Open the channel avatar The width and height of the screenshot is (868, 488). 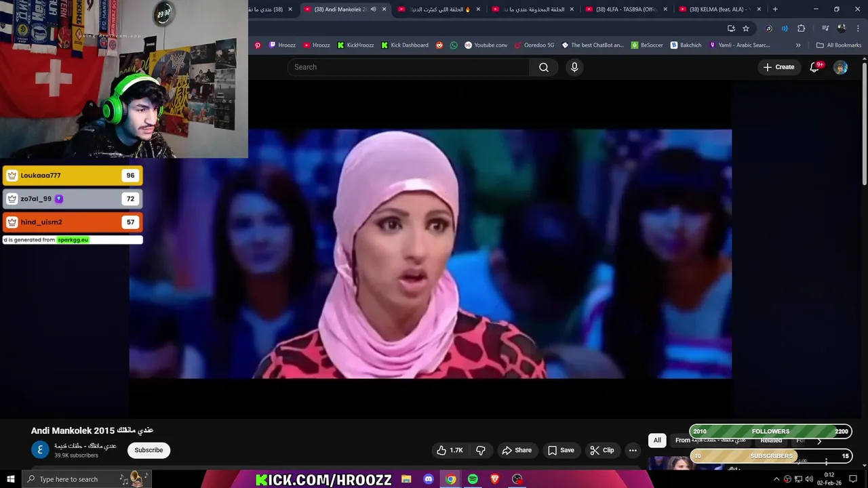click(40, 450)
